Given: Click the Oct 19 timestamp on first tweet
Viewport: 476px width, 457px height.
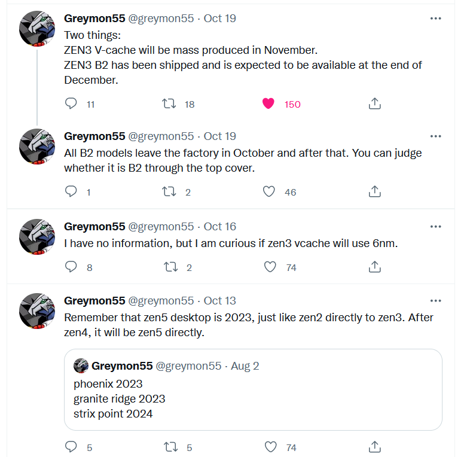Looking at the screenshot, I should [x=220, y=19].
